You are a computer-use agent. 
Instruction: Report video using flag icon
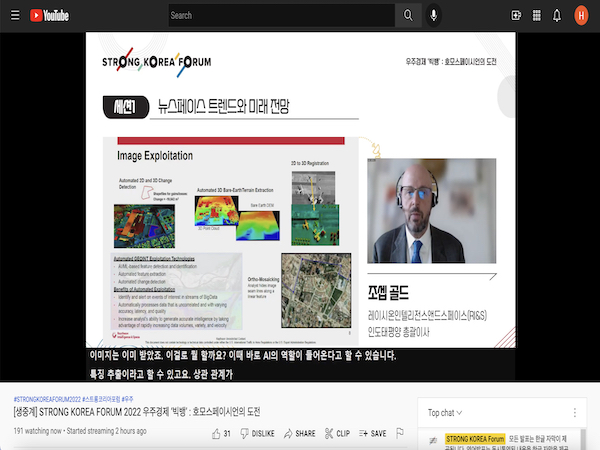[x=400, y=433]
